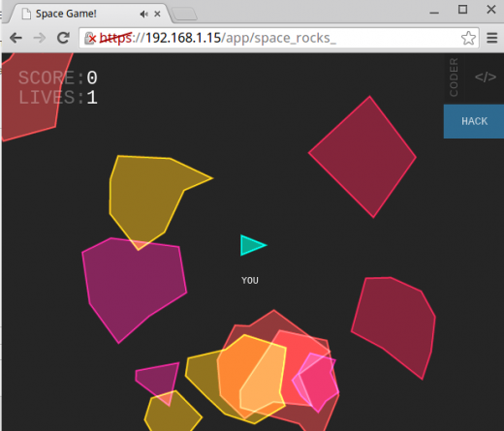
Task: Maximize the browser window
Action: [462, 10]
